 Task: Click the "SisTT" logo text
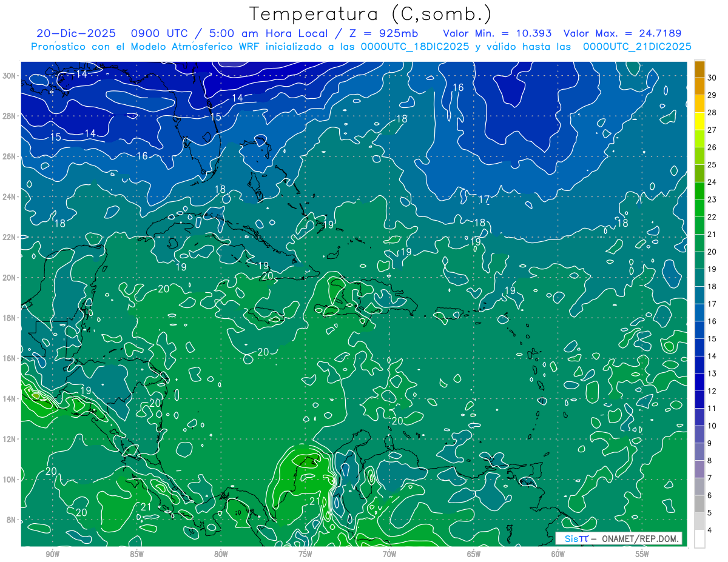pos(576,538)
